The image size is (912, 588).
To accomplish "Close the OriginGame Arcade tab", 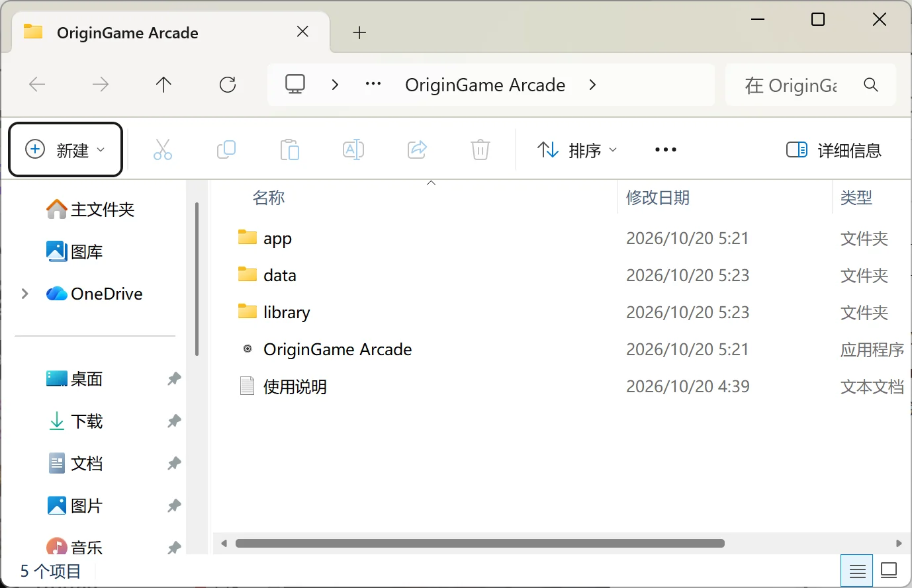I will (302, 32).
